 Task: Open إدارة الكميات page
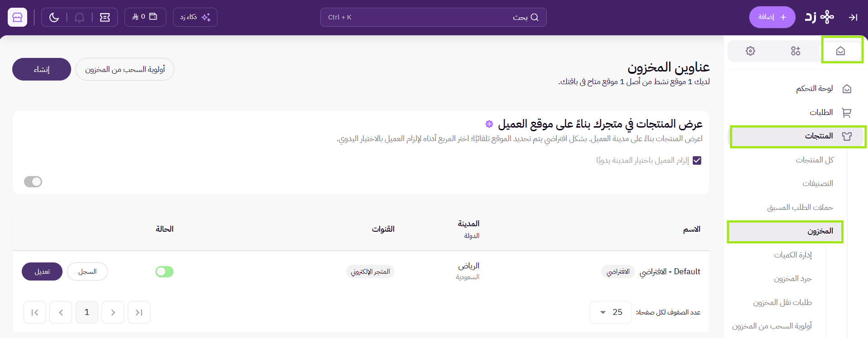coord(793,255)
